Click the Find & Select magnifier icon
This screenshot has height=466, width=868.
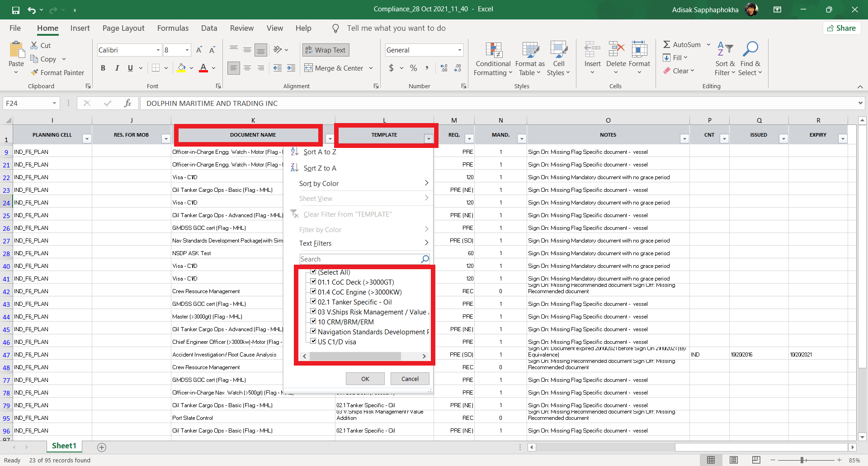tap(750, 49)
